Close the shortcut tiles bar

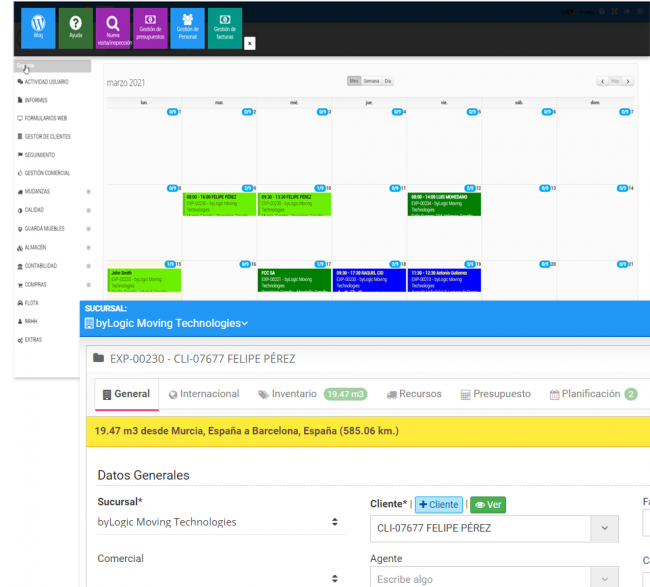250,43
